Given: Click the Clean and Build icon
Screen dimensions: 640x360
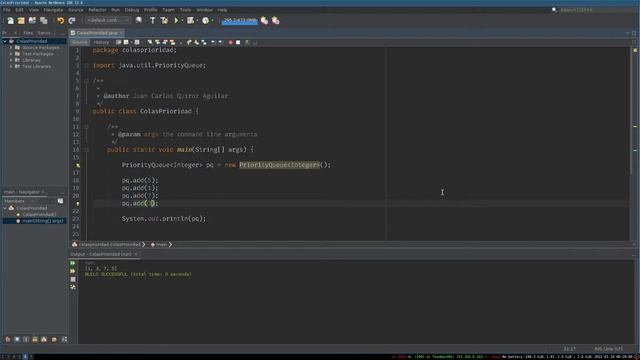Looking at the screenshot, I should point(164,20).
